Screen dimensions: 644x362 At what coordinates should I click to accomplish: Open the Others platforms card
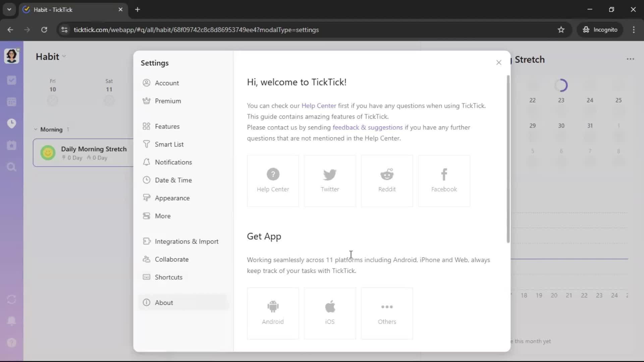click(x=387, y=313)
